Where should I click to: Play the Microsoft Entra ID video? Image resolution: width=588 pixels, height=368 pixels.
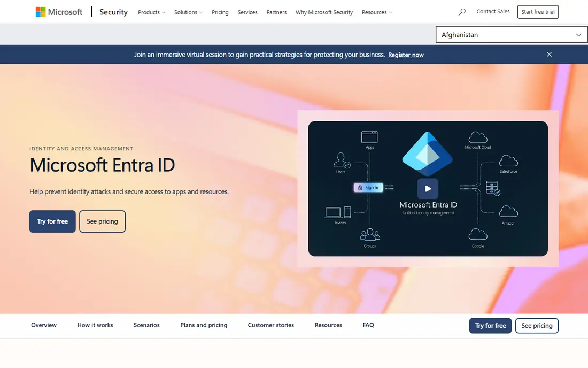tap(428, 189)
